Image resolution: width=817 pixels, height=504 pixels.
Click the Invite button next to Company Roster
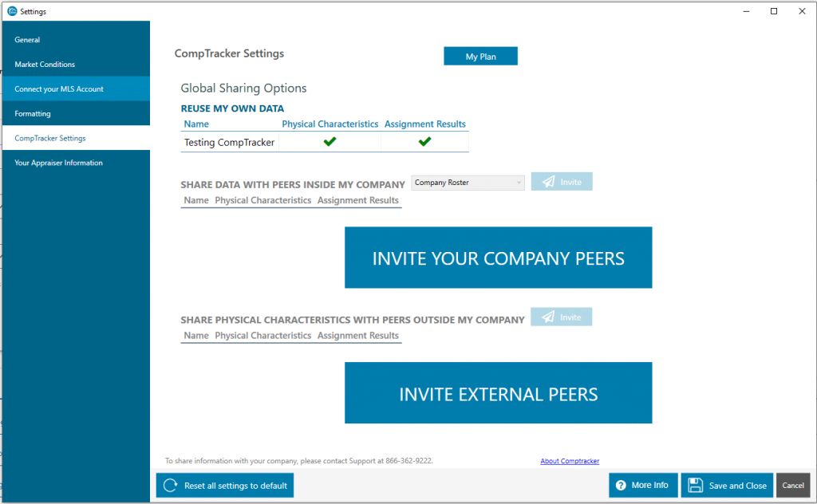[562, 182]
